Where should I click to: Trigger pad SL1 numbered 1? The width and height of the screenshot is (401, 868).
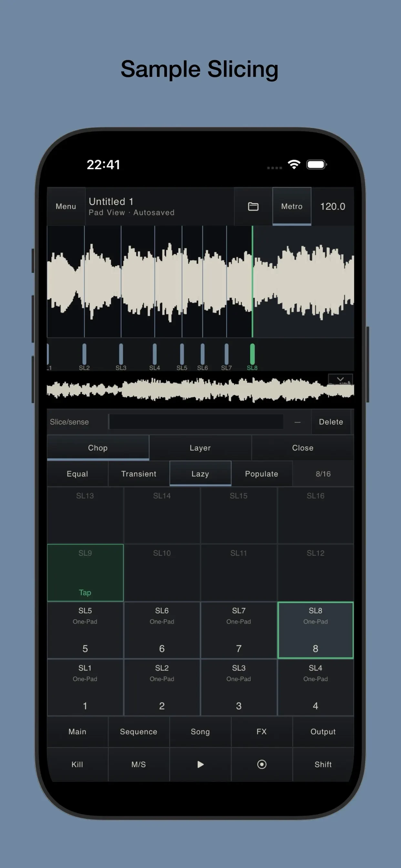point(85,687)
